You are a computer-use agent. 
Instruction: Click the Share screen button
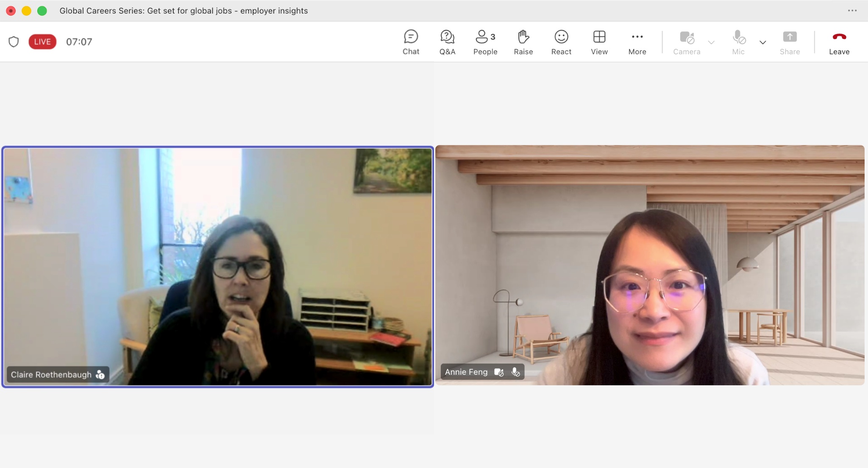[790, 42]
